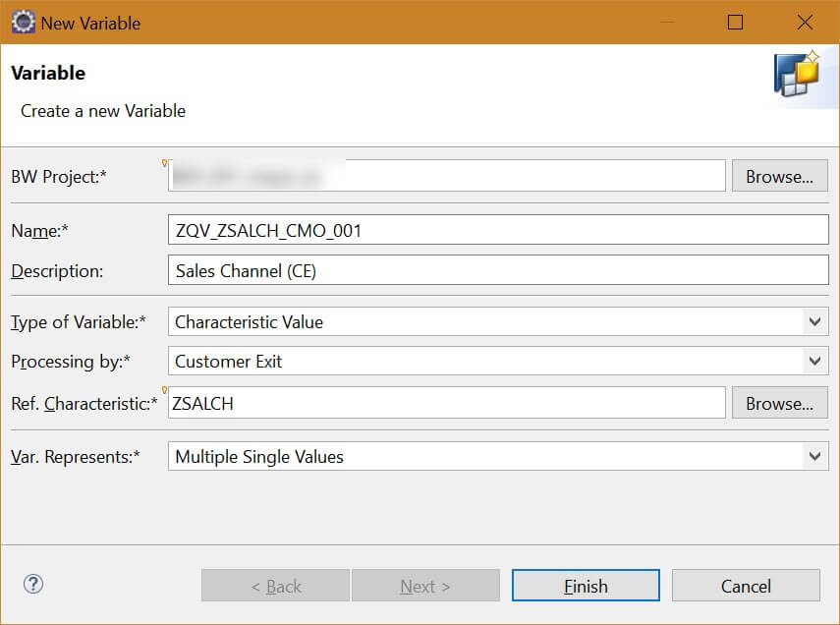Click the Processing by dropdown arrow

click(x=814, y=361)
